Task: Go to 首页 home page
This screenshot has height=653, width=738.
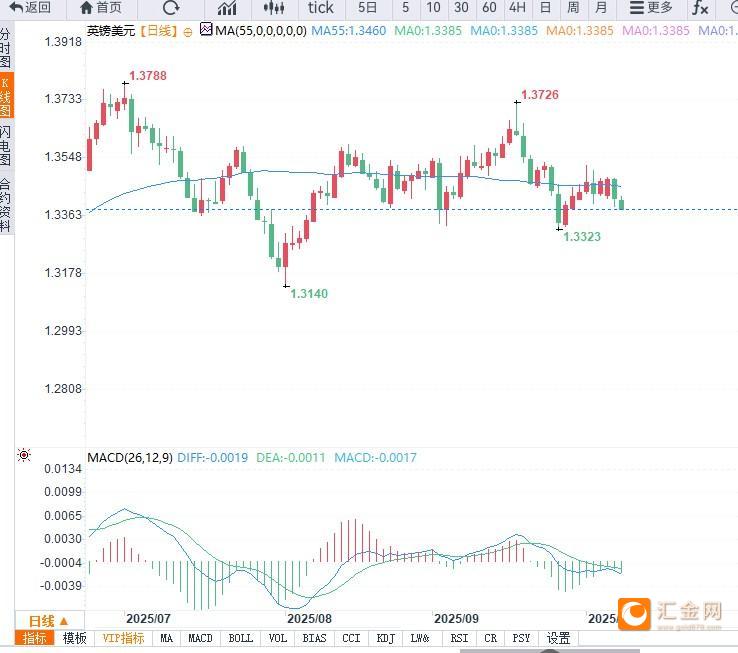Action: point(101,8)
